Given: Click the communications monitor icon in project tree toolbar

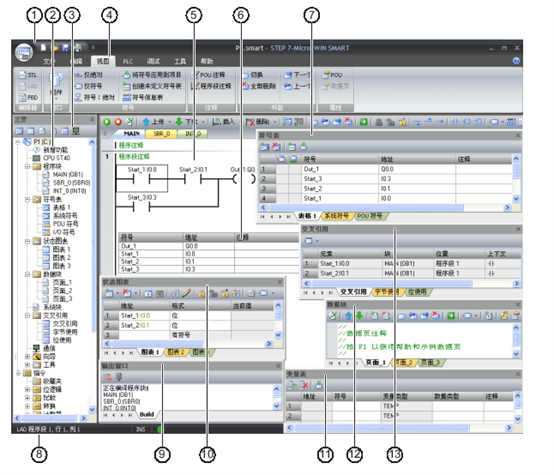Looking at the screenshot, I should pos(76,131).
